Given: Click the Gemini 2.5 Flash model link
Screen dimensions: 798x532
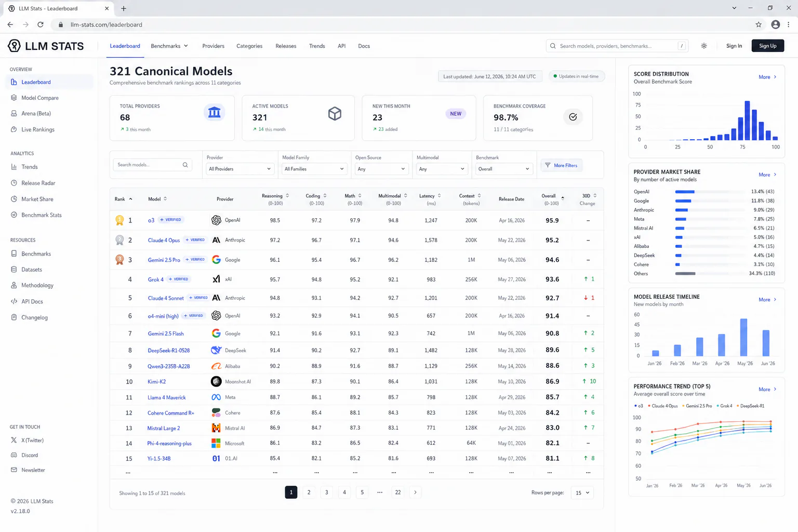Looking at the screenshot, I should [166, 334].
